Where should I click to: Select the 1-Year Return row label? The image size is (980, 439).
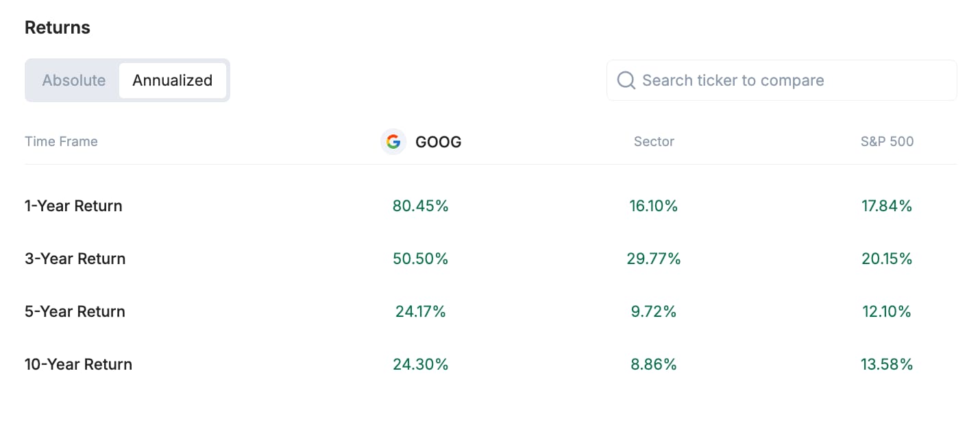(x=73, y=206)
